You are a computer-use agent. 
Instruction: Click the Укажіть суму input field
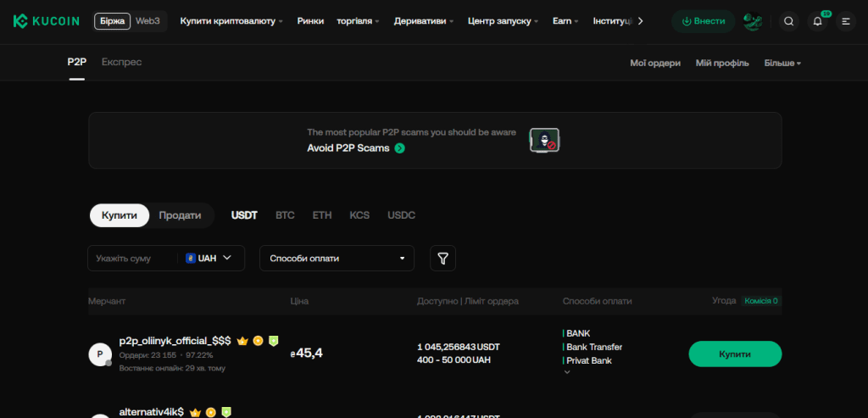tap(133, 258)
